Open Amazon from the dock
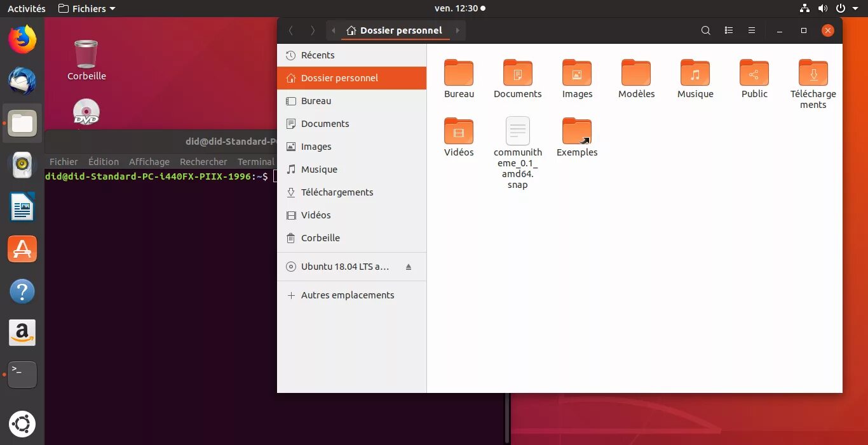Image resolution: width=868 pixels, height=445 pixels. [22, 333]
